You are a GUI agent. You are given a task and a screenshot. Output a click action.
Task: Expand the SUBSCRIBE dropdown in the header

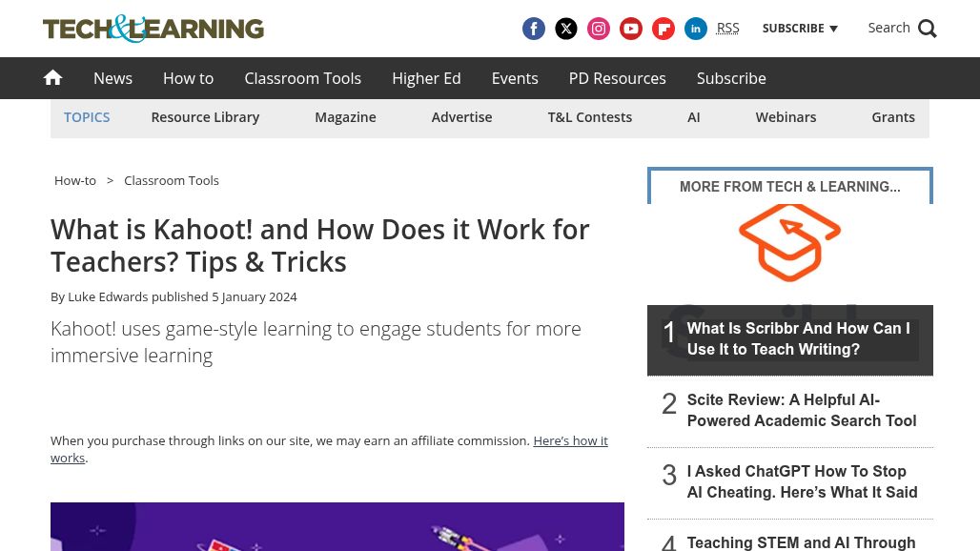coord(800,28)
